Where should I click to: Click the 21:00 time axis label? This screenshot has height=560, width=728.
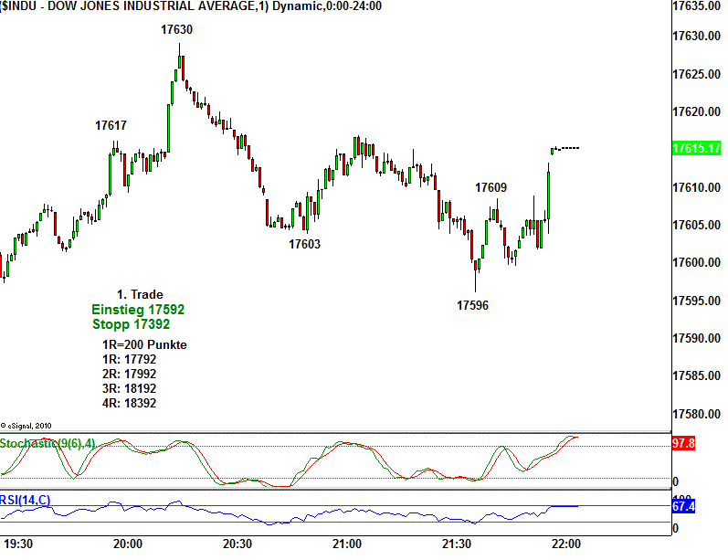(346, 544)
